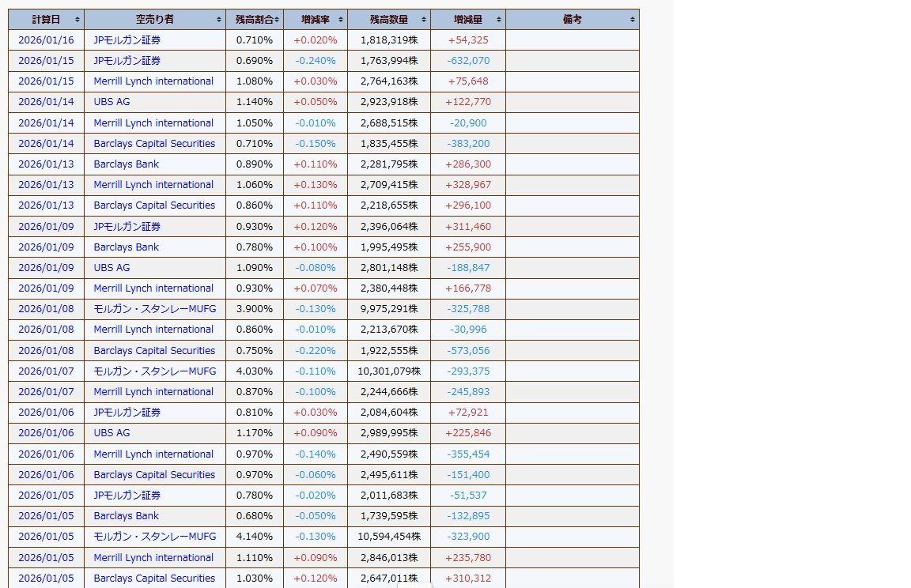Open UBS AG link dated 2026/01/09
The height and width of the screenshot is (588, 911).
point(112,268)
